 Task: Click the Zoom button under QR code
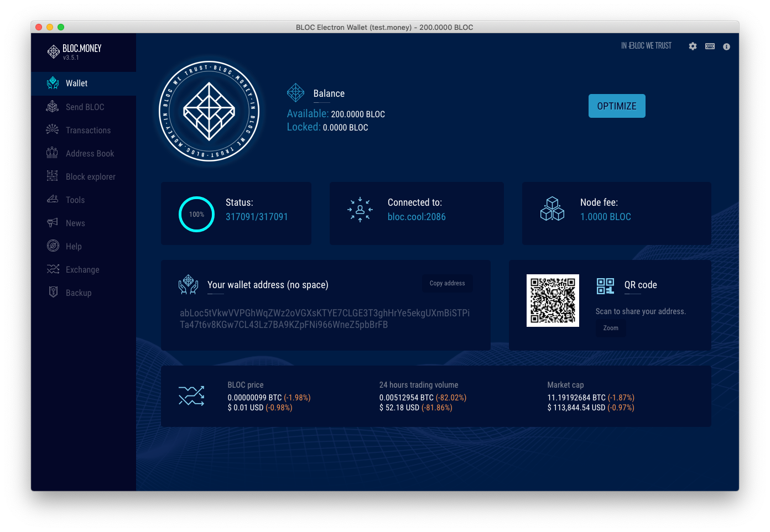tap(611, 328)
